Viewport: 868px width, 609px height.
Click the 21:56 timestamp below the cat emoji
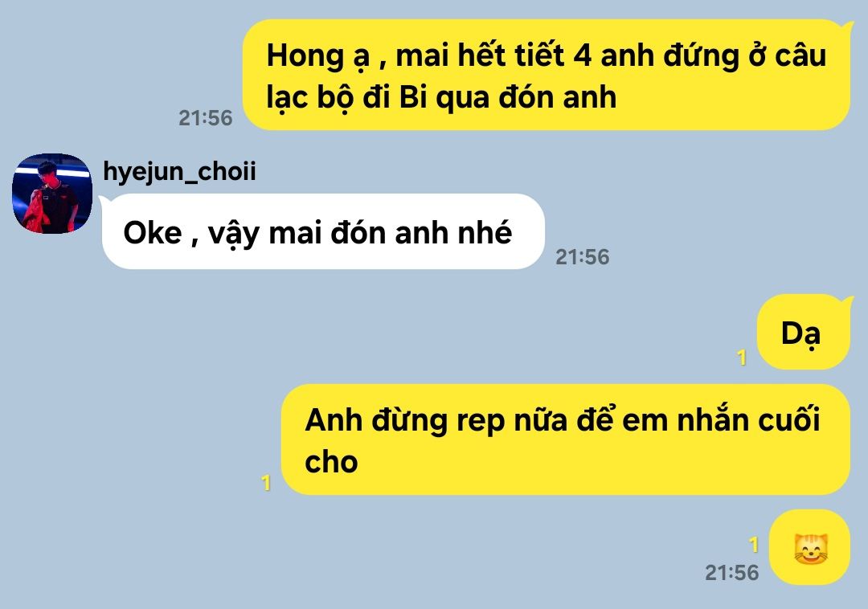pyautogui.click(x=732, y=573)
